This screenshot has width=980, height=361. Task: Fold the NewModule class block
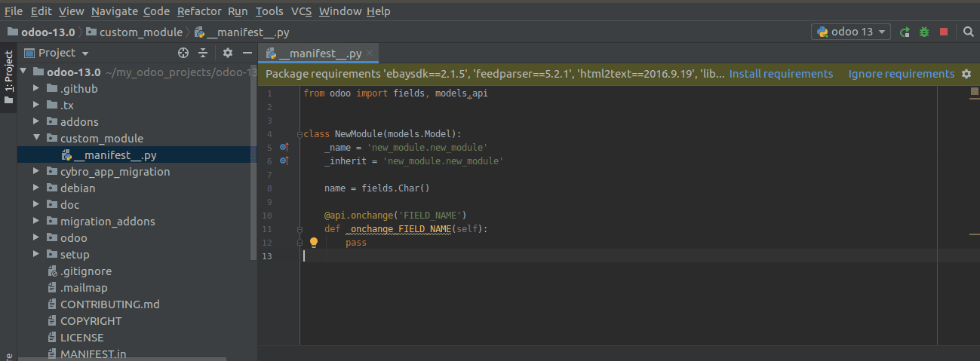300,134
